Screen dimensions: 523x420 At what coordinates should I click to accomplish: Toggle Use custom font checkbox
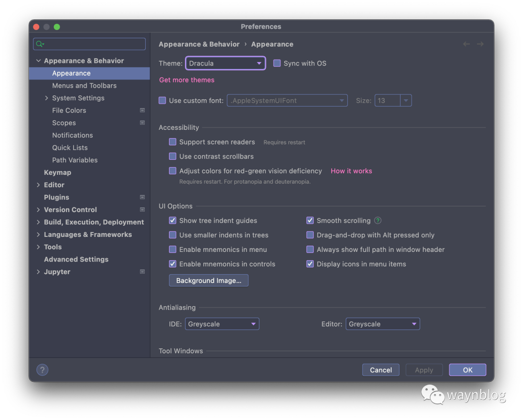pos(162,100)
